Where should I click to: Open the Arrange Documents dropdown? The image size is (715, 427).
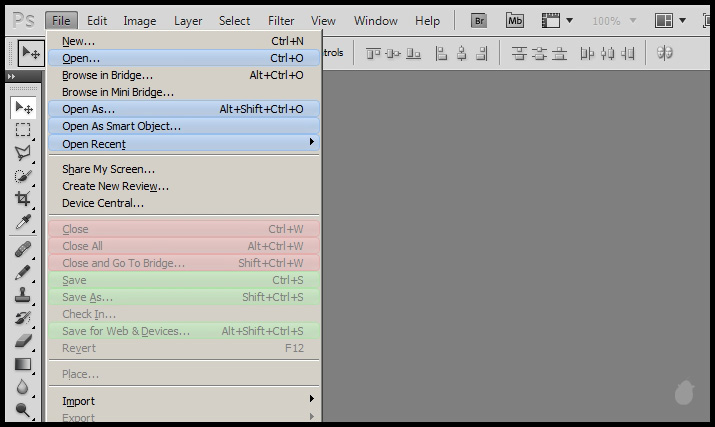point(670,20)
